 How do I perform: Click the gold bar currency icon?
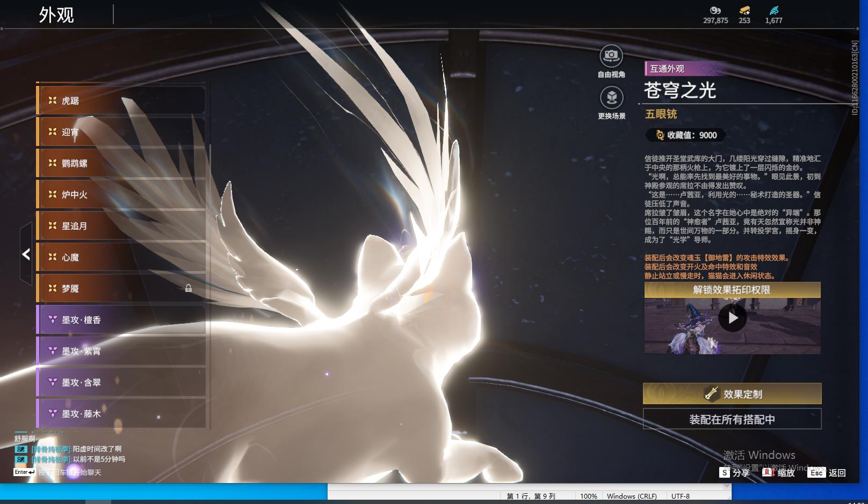click(744, 10)
